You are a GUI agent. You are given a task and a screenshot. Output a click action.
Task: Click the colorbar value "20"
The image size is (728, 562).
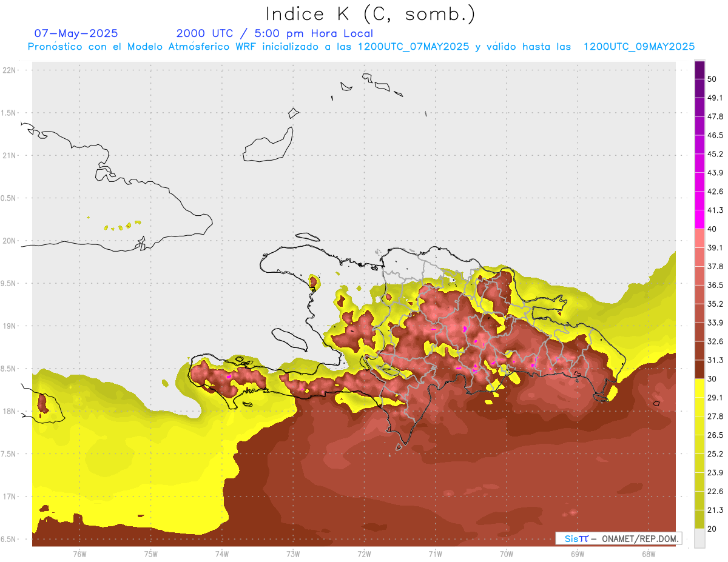tap(712, 529)
